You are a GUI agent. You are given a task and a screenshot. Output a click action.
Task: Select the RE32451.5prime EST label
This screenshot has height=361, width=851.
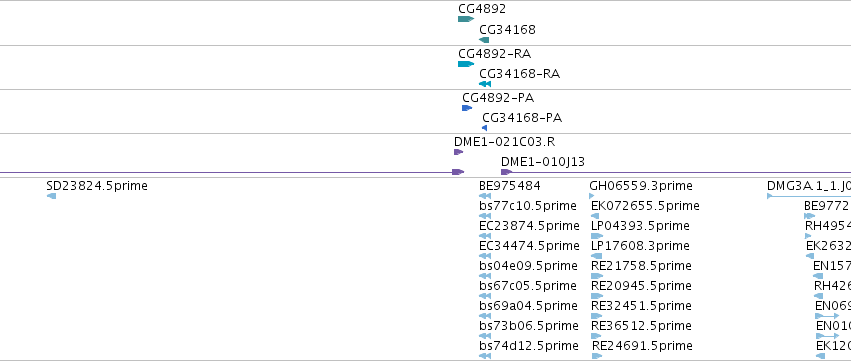click(x=642, y=306)
